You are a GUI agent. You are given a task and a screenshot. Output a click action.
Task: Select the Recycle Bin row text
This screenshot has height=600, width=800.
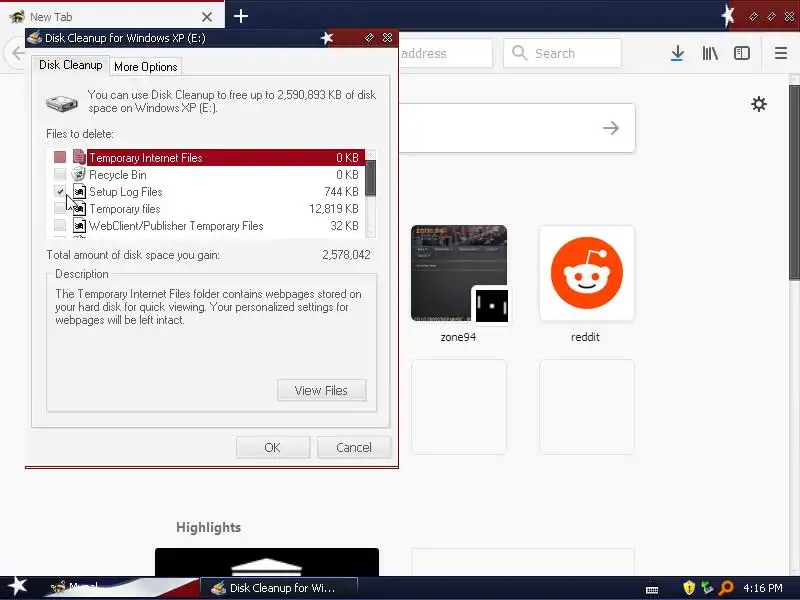click(x=118, y=174)
